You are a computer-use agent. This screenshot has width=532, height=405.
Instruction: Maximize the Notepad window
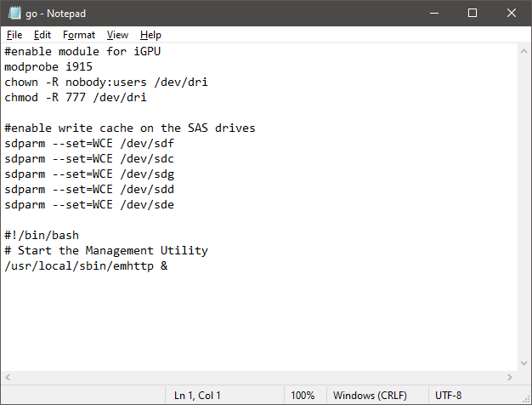tap(473, 14)
